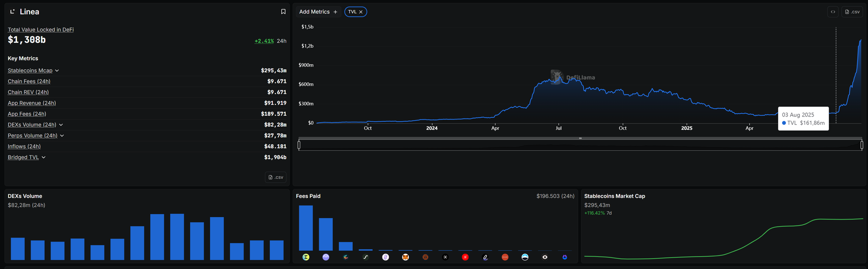Select Perps Volume value $27,78m
868x269 pixels.
275,136
